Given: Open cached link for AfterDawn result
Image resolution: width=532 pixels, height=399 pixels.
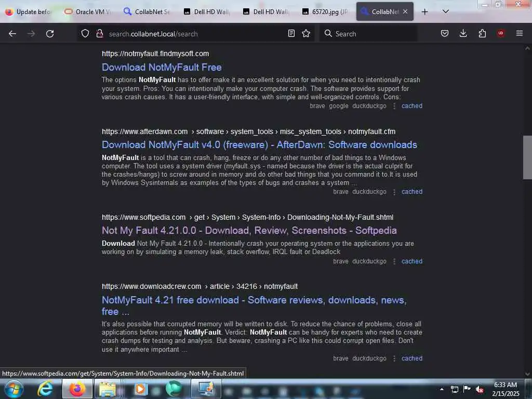Looking at the screenshot, I should [412, 192].
